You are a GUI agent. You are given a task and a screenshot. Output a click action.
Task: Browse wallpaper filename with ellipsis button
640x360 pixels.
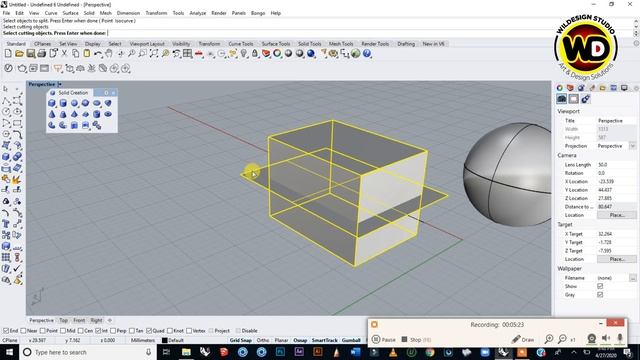pyautogui.click(x=633, y=278)
